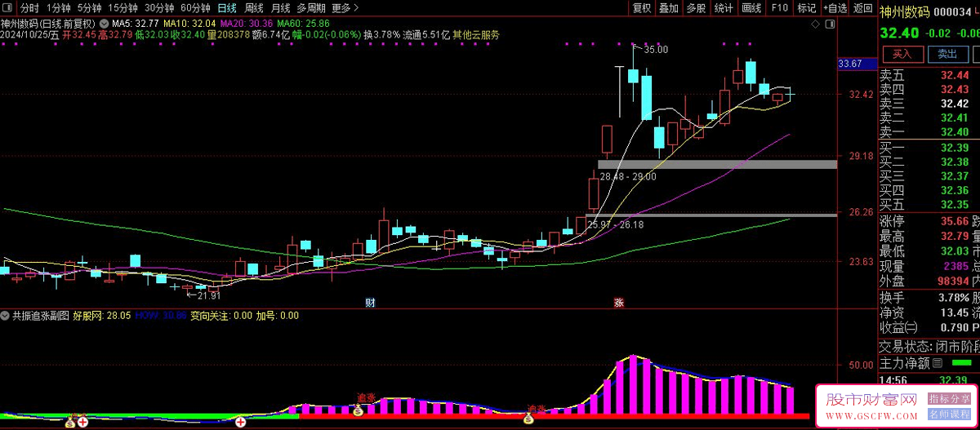Click the 外盘 value 98394

click(952, 281)
